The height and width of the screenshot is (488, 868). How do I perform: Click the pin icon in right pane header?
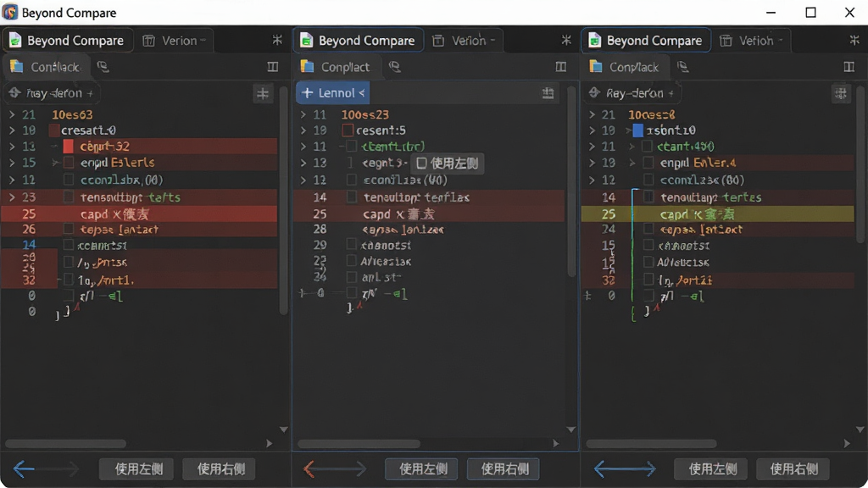854,40
